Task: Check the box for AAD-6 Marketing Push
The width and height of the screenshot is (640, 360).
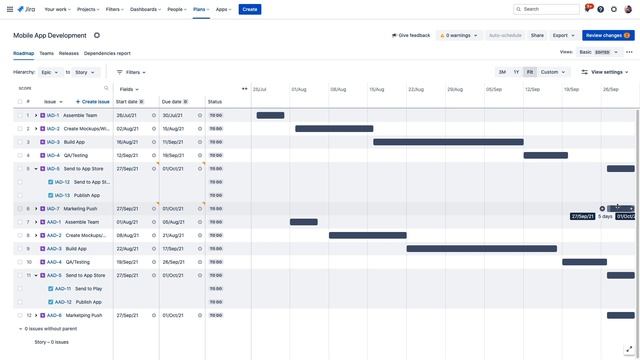Action: click(20, 316)
